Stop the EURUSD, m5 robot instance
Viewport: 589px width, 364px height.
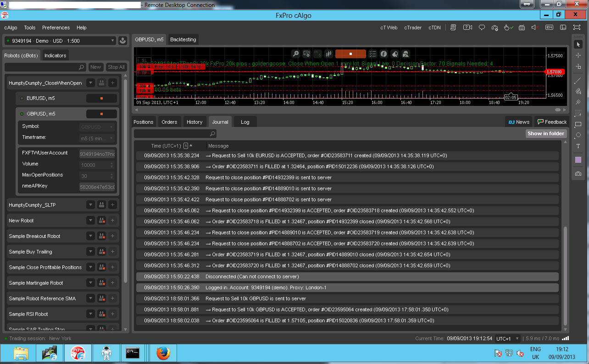click(101, 98)
